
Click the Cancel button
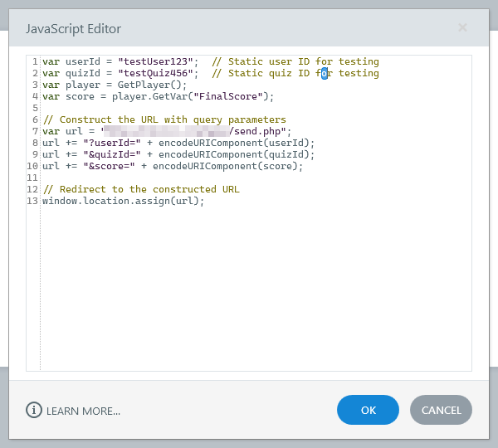tap(441, 410)
